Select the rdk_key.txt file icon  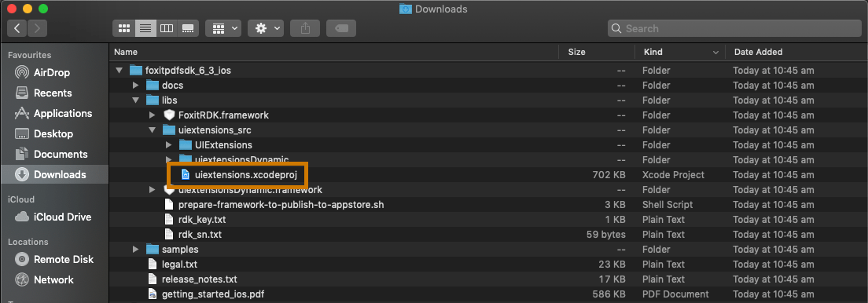tap(169, 220)
